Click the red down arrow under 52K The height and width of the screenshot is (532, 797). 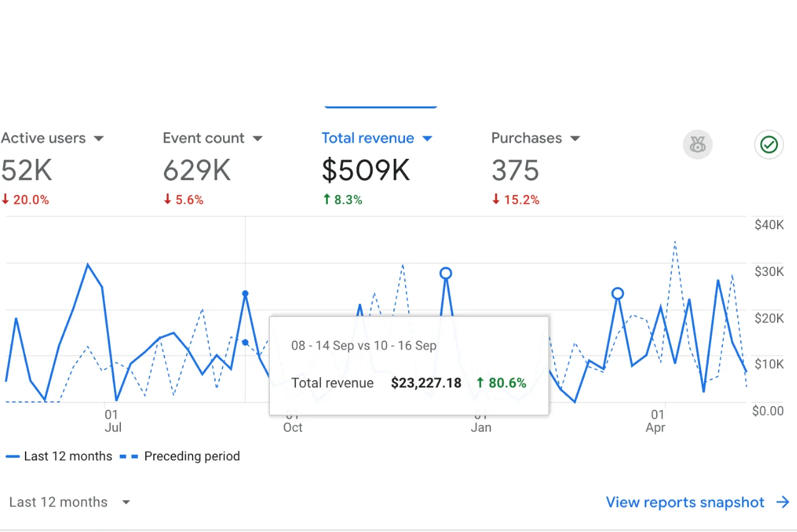(x=5, y=200)
